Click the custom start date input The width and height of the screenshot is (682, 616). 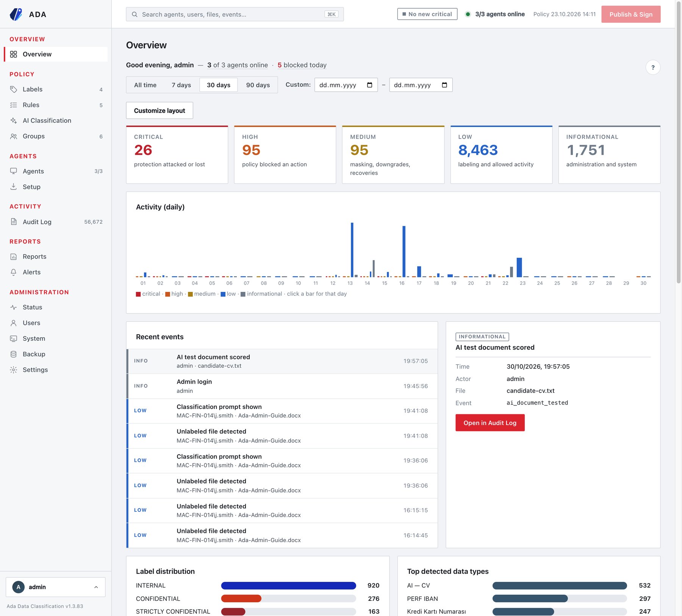coord(346,85)
